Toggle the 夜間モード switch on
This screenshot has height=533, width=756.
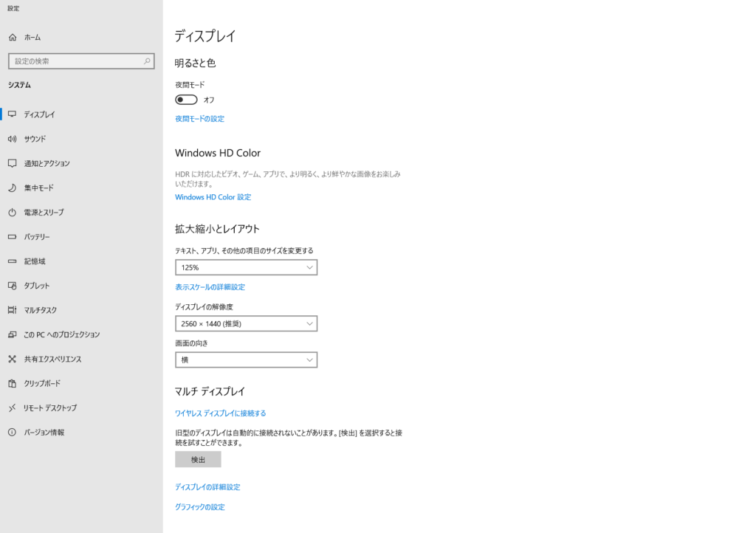click(x=186, y=100)
